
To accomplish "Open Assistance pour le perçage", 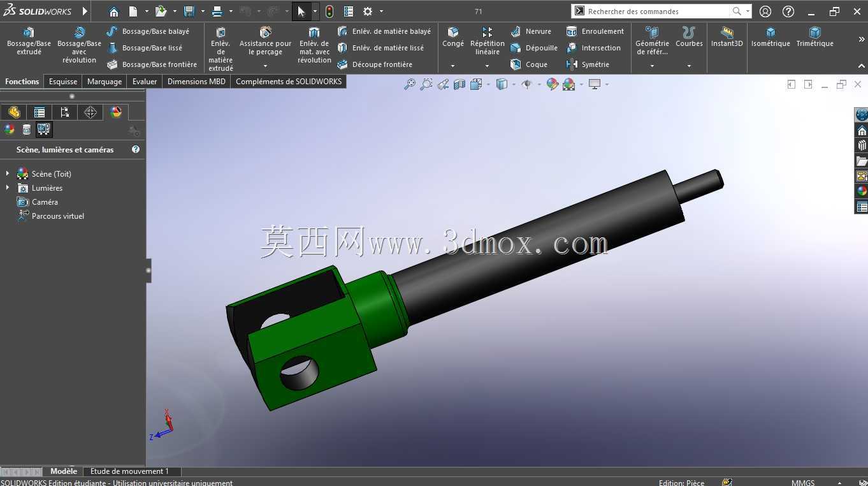I will pyautogui.click(x=265, y=41).
